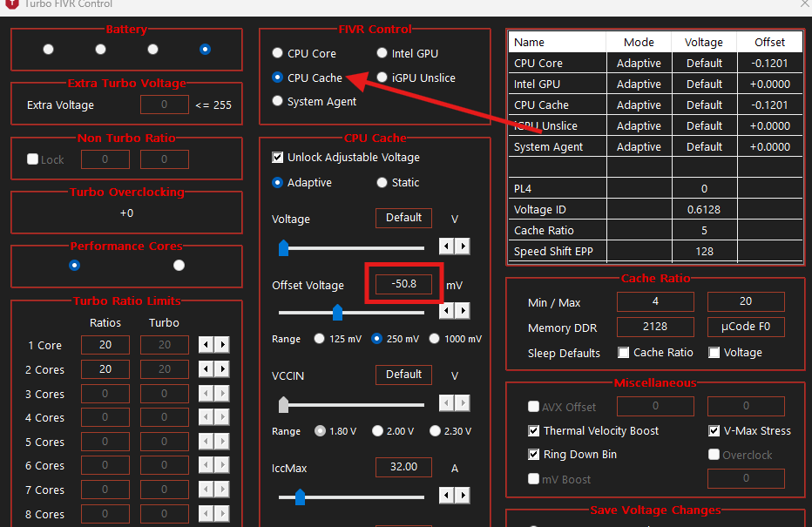Select the iGPU Unslice radio button
The width and height of the screenshot is (812, 527).
[382, 78]
